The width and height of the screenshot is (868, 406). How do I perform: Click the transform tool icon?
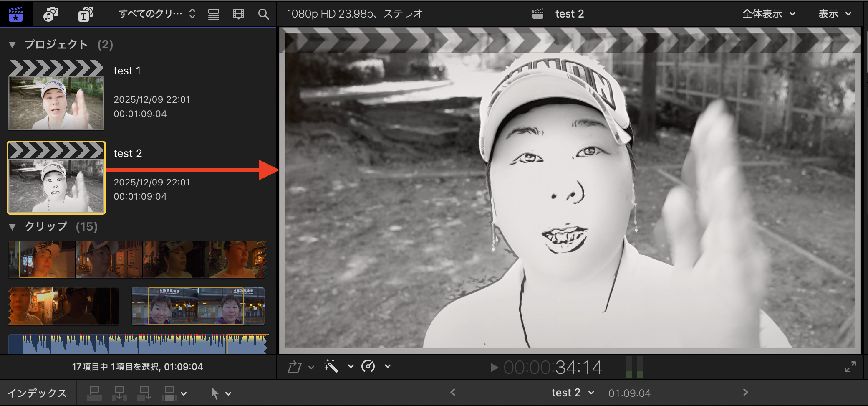point(295,367)
